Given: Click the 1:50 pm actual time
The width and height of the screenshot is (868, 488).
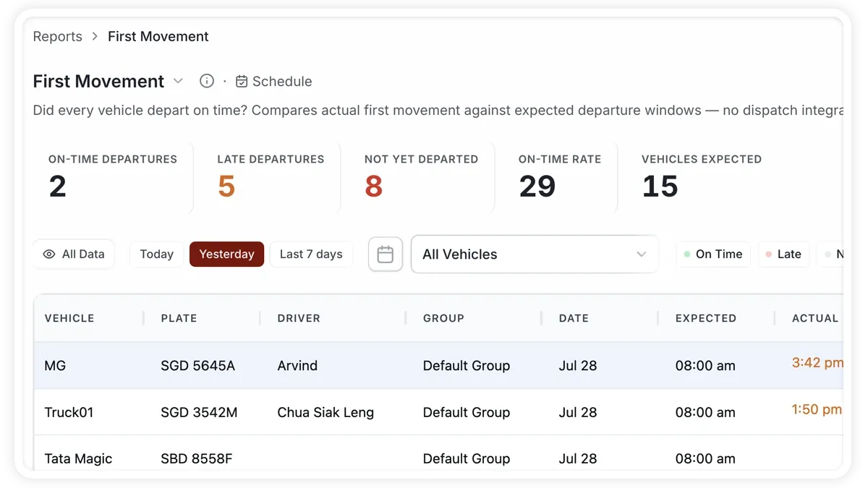Looking at the screenshot, I should point(817,409).
